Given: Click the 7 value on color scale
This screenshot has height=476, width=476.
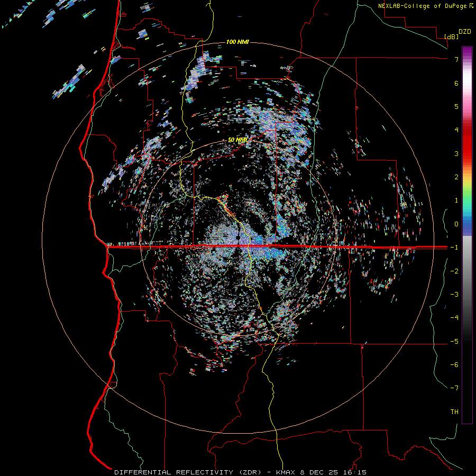Looking at the screenshot, I should click(x=456, y=59).
